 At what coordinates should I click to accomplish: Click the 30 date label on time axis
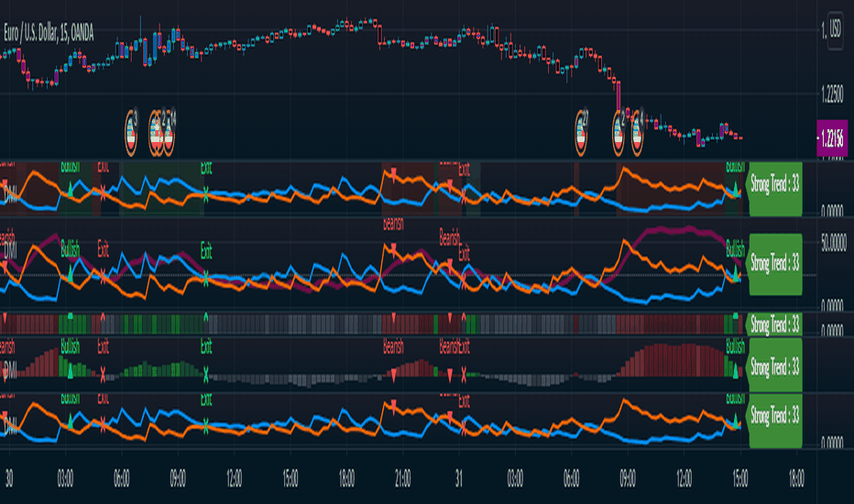(9, 479)
